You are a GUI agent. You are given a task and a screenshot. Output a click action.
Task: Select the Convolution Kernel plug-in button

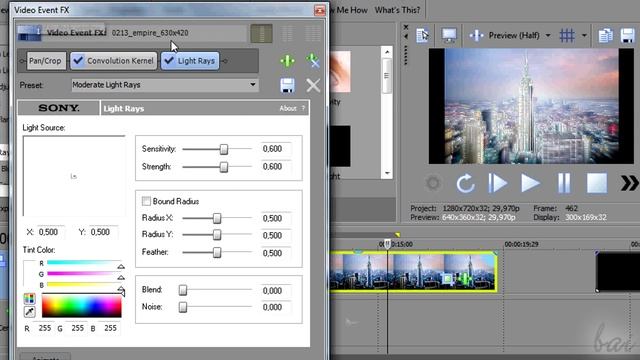click(114, 61)
